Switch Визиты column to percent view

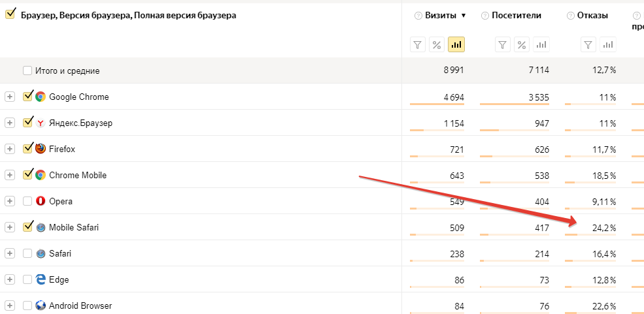coord(437,44)
